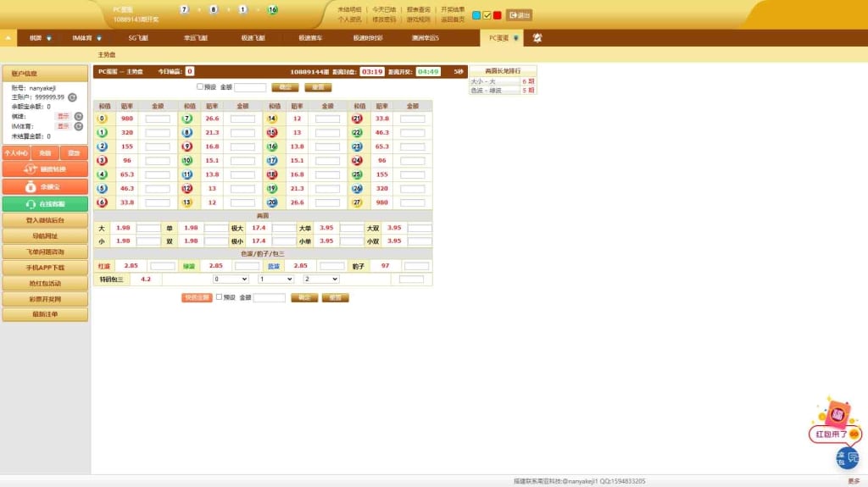
Task: Open the SG飞艇 game tab
Action: pos(138,38)
